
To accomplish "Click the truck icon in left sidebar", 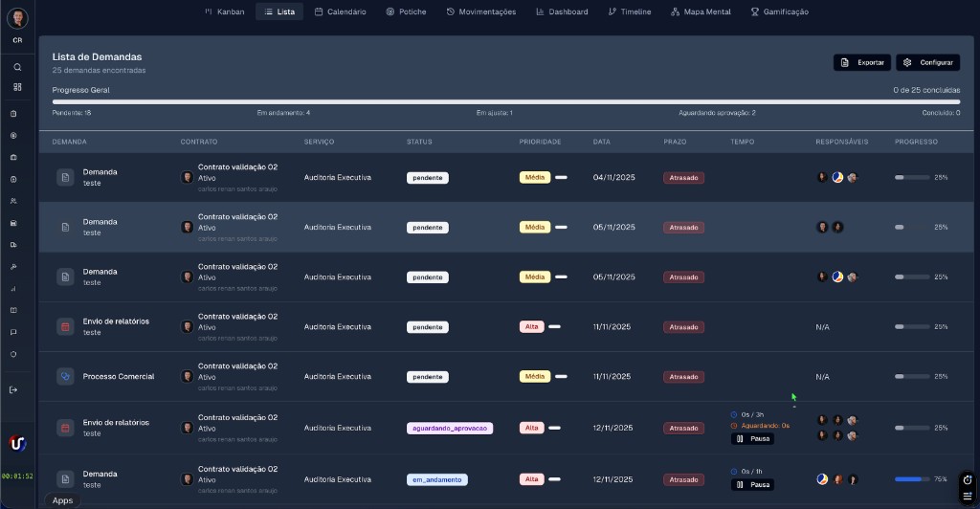I will (13, 245).
